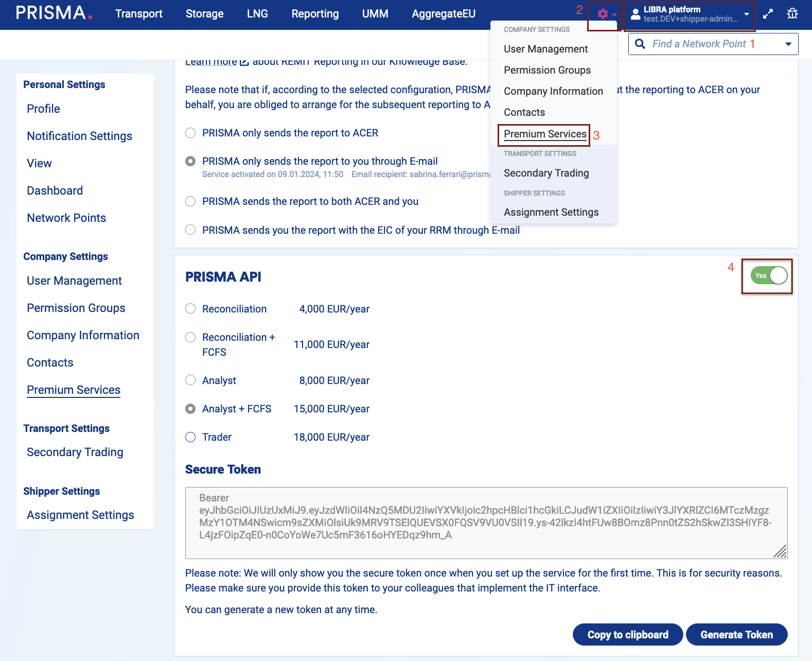
Task: Choose Secondary Trading in the dropdown menu
Action: 546,173
